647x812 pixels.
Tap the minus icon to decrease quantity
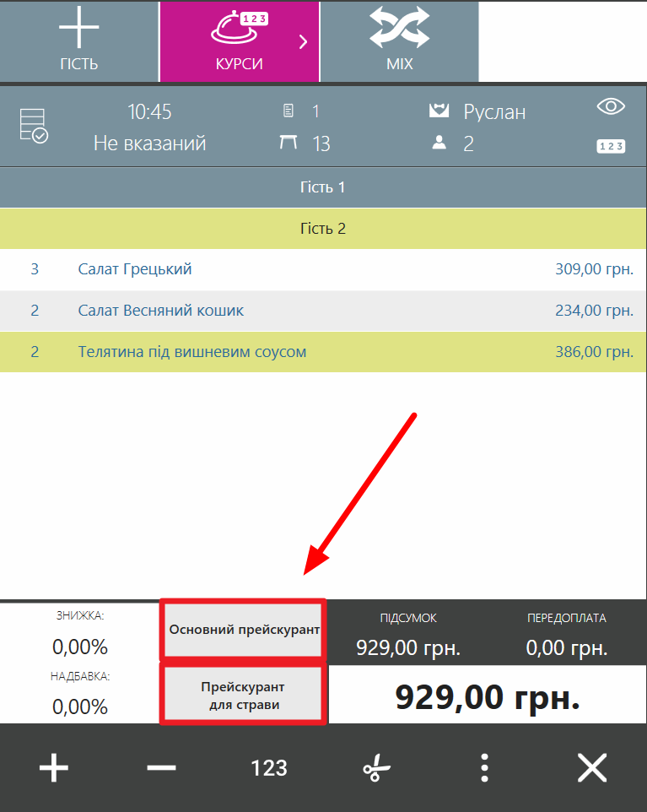pos(161,768)
